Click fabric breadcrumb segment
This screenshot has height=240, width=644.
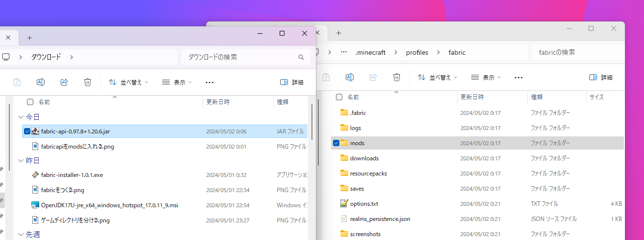457,52
